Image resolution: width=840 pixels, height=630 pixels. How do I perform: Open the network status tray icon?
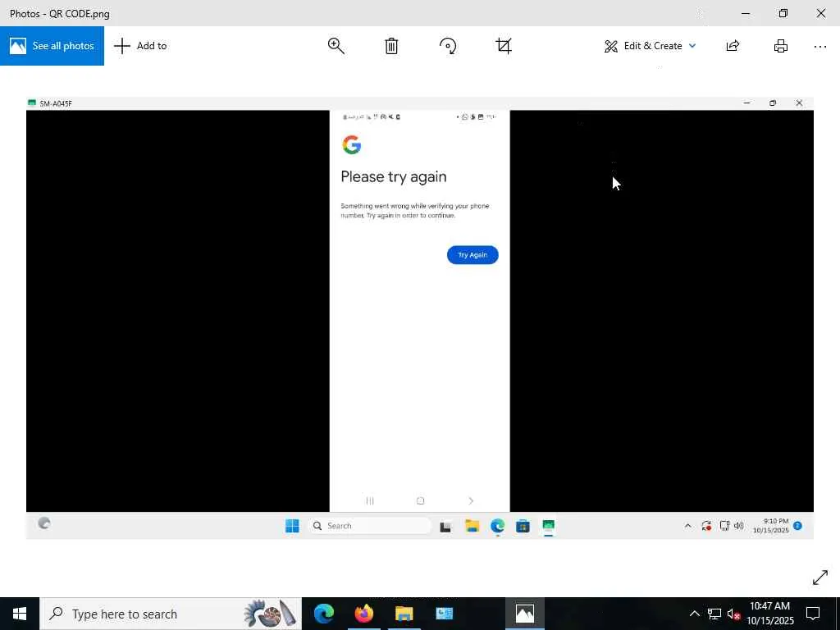pos(714,614)
